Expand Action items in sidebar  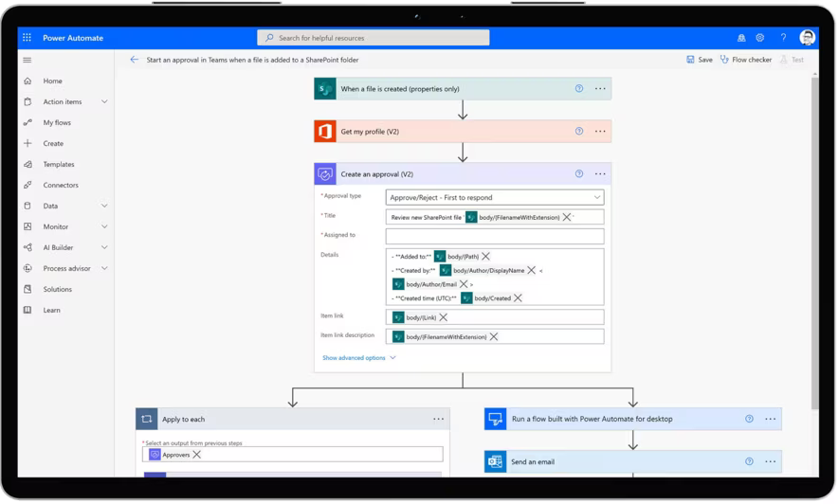point(104,101)
